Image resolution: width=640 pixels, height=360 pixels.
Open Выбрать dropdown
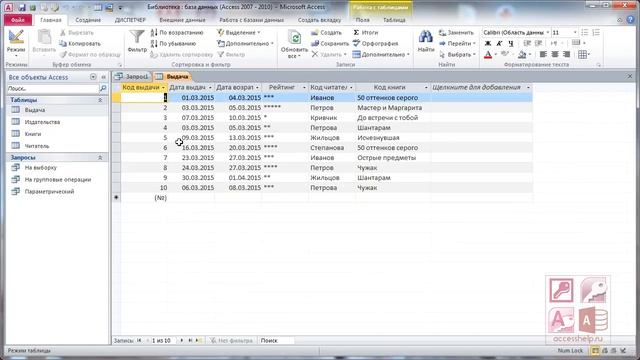point(458,54)
